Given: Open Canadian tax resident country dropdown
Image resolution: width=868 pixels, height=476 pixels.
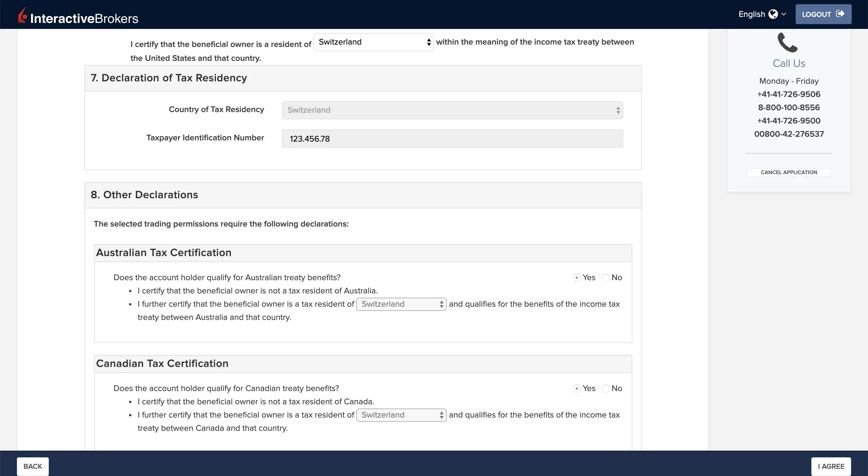Looking at the screenshot, I should pos(401,415).
